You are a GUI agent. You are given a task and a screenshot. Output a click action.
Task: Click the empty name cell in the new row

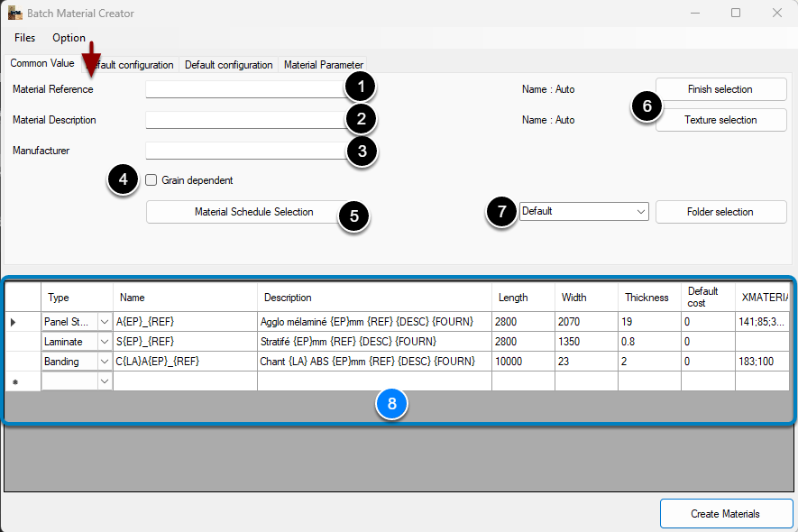click(x=185, y=381)
